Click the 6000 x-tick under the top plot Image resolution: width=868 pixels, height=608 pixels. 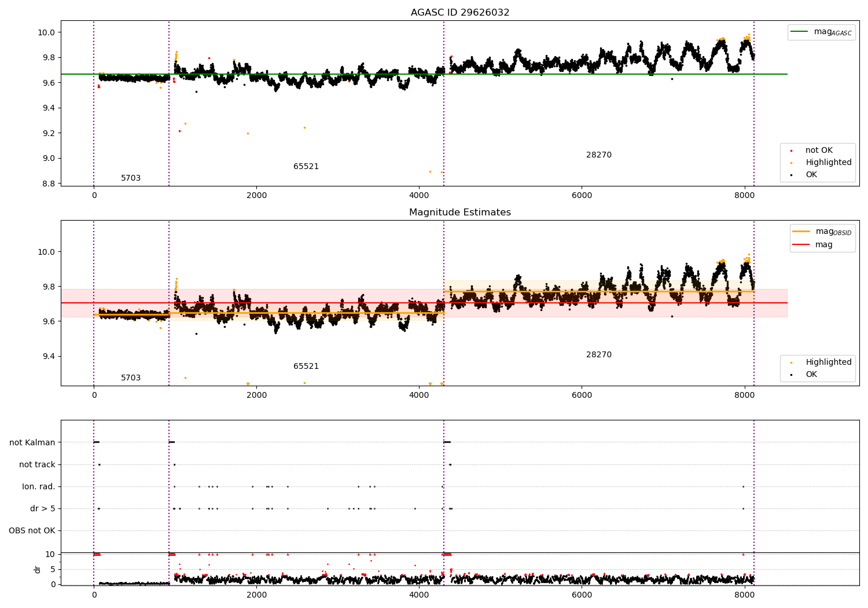(582, 196)
